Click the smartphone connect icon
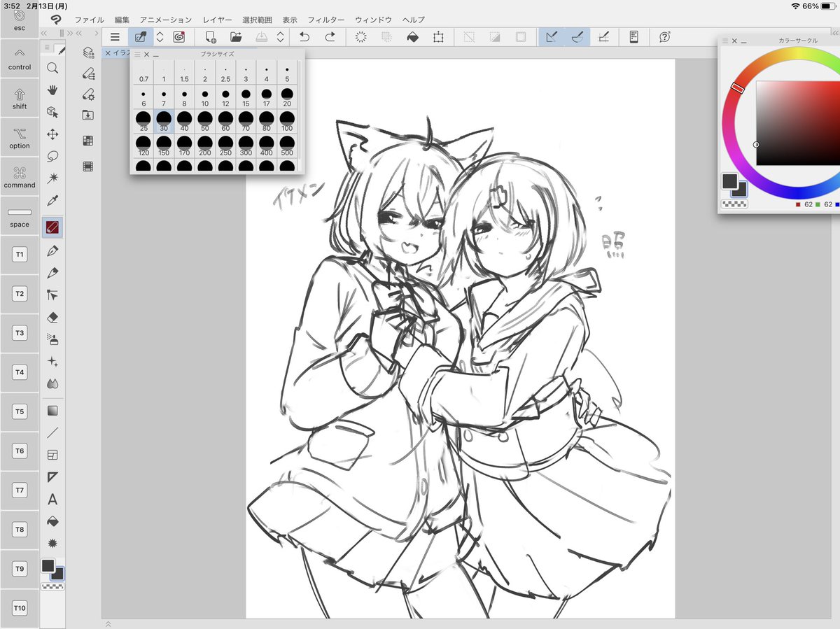Screen dimensions: 840x629 click(634, 37)
